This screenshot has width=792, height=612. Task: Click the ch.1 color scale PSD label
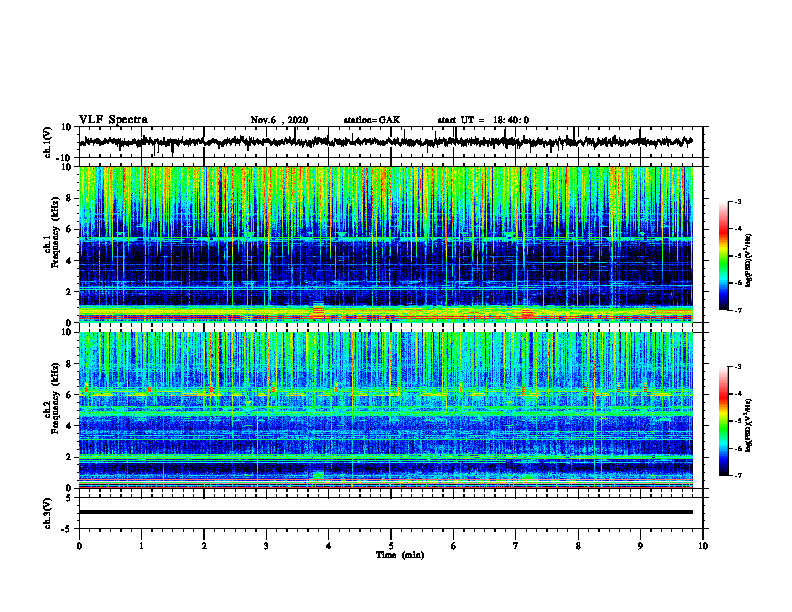[x=749, y=261]
